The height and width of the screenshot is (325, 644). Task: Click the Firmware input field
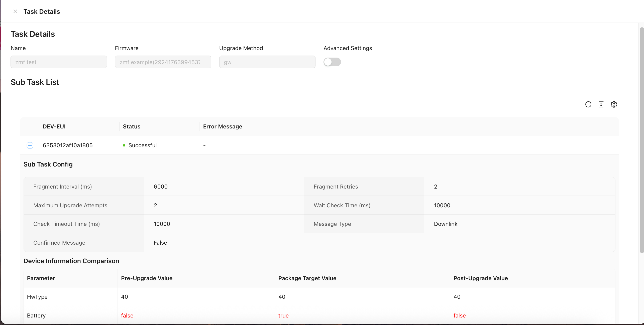click(x=163, y=62)
